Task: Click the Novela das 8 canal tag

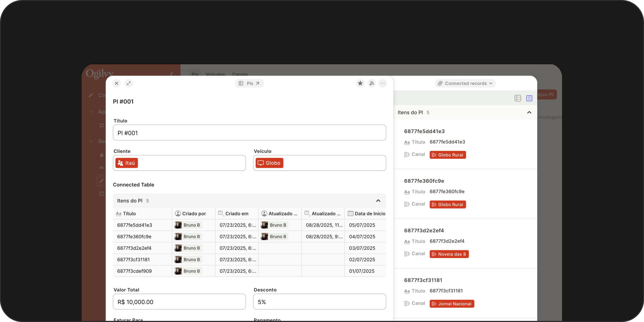Action: pos(449,254)
